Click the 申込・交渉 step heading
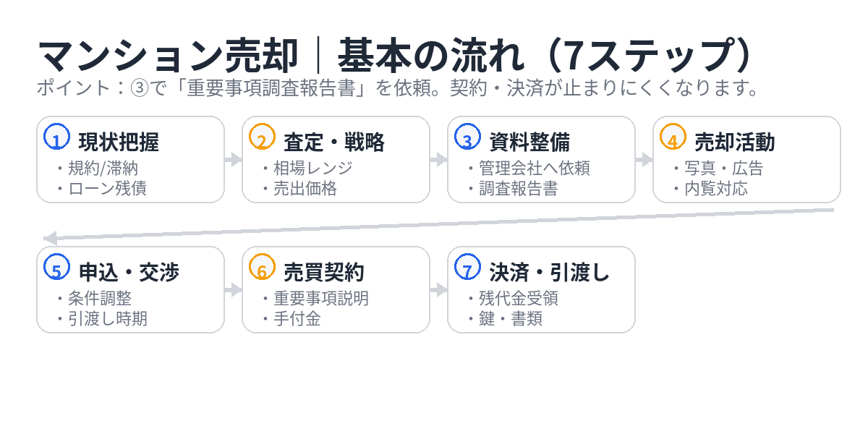868x434 pixels. (129, 272)
